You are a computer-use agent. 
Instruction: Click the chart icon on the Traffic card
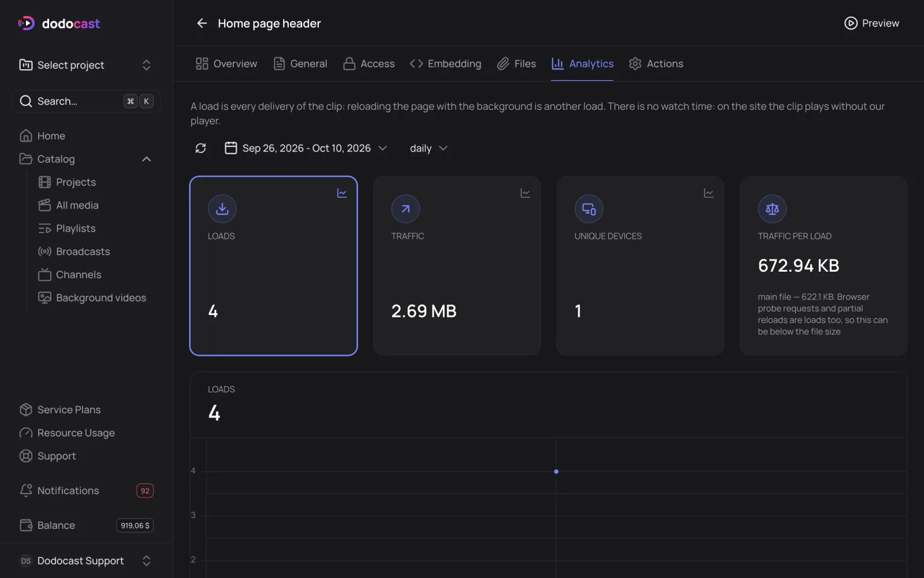pyautogui.click(x=525, y=193)
